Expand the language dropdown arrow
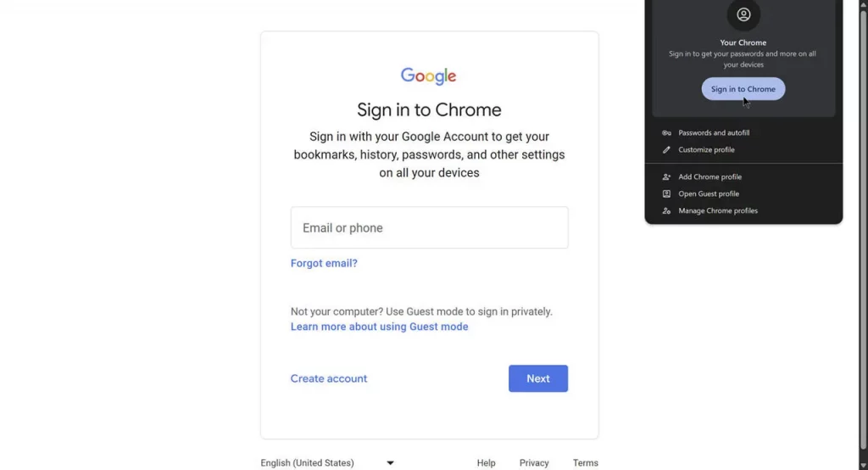This screenshot has width=868, height=470. [390, 463]
